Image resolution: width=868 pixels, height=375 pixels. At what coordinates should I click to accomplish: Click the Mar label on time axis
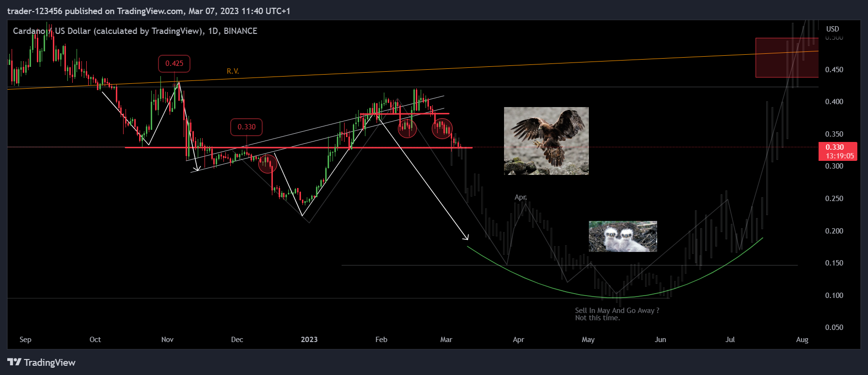(x=446, y=340)
